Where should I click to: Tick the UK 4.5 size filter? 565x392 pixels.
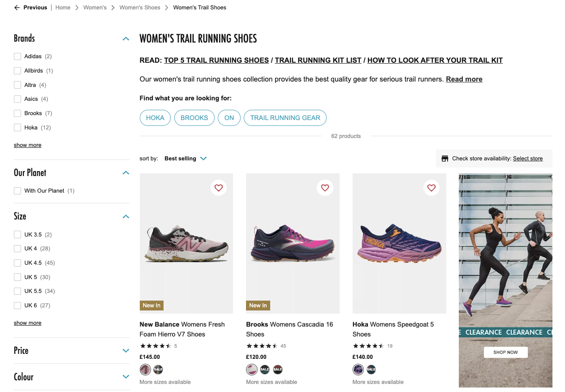[17, 263]
